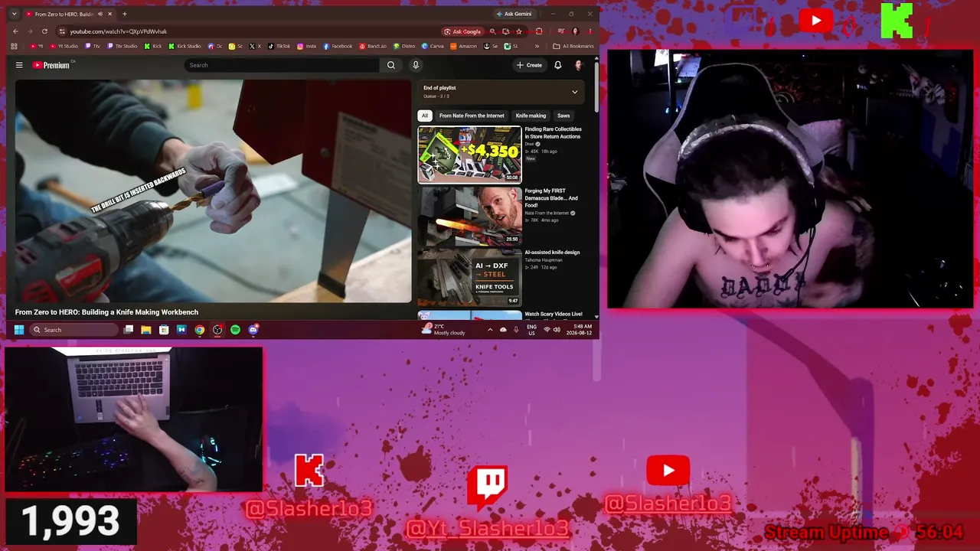Open the Chrome tab search dropdown

[14, 14]
